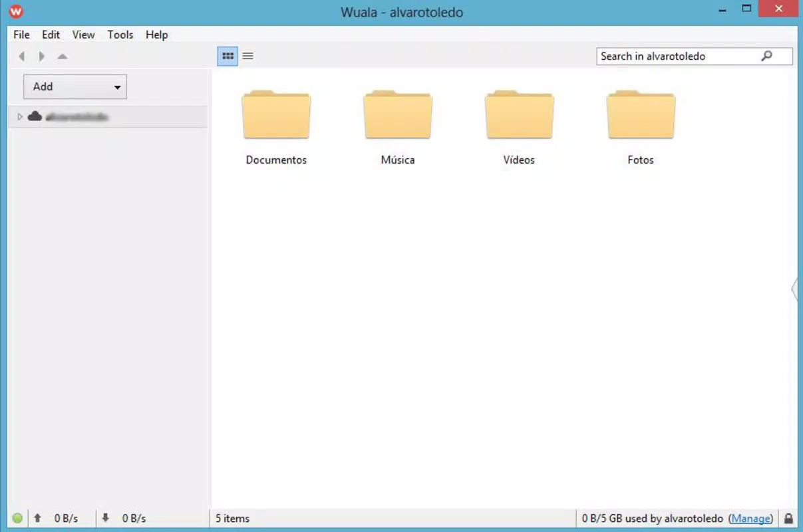Switch to thumbnail grid view
The height and width of the screenshot is (532, 803).
tap(228, 57)
